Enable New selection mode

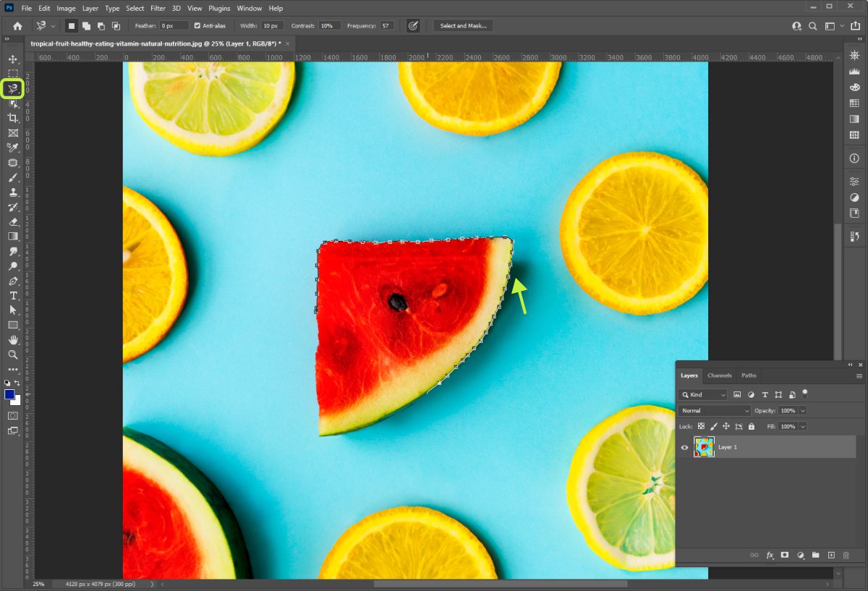pos(71,25)
